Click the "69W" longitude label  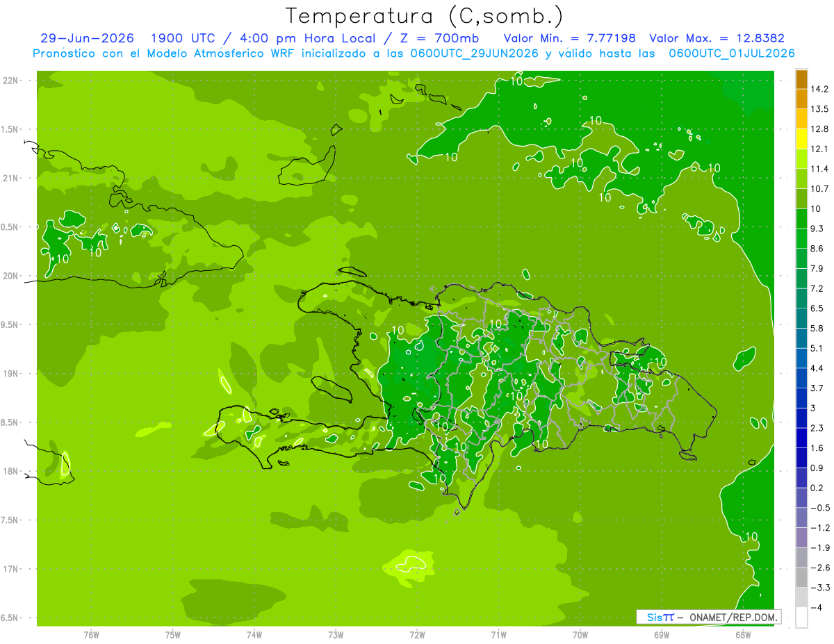point(662,634)
